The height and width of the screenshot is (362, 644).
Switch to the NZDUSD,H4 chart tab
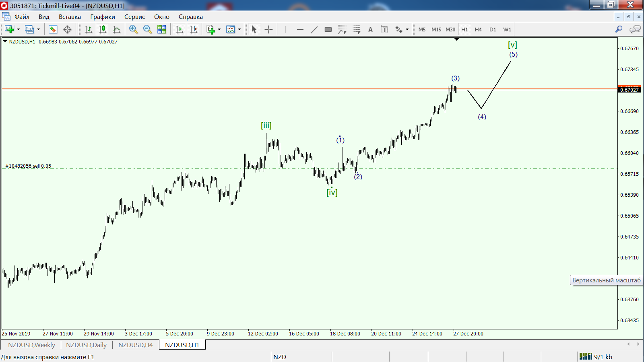coord(136,345)
